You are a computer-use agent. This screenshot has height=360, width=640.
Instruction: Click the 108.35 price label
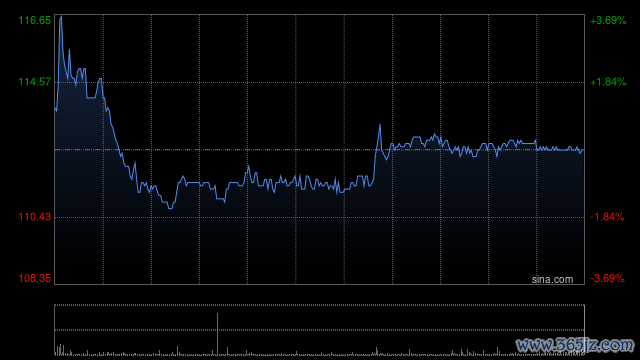35,278
